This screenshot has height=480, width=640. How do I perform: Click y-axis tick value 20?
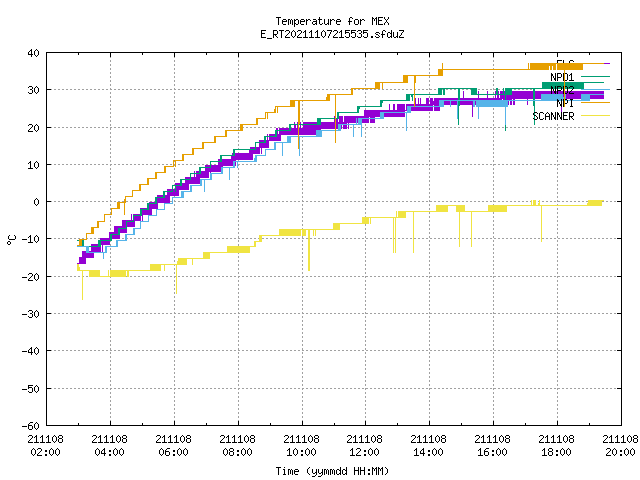point(33,127)
